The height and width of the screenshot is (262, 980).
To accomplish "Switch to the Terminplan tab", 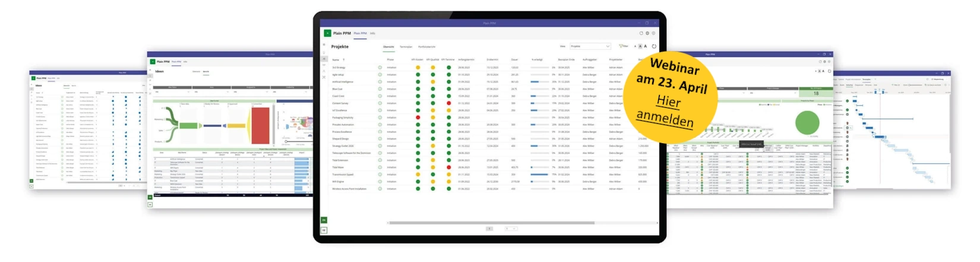I will click(x=406, y=47).
